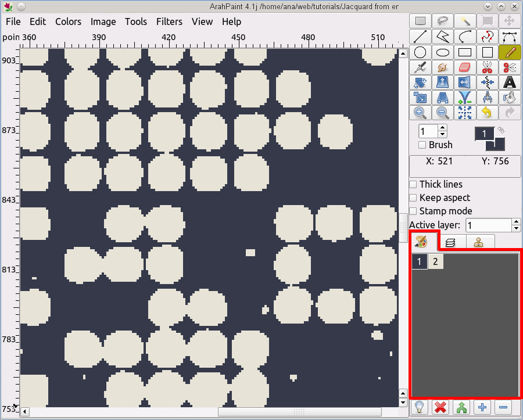Select the lasso freehand selection tool
Viewport: 523px width, 420px height.
pyautogui.click(x=443, y=21)
